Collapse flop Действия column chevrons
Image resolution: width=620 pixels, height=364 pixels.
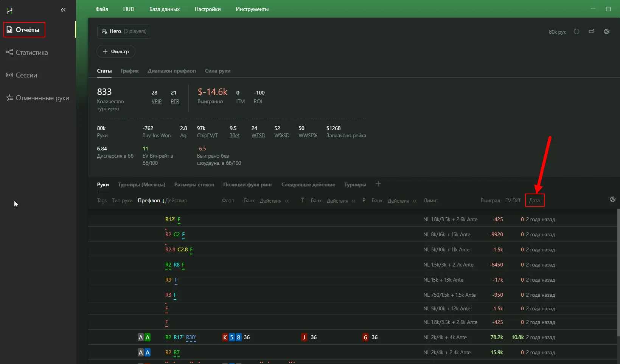click(x=287, y=201)
